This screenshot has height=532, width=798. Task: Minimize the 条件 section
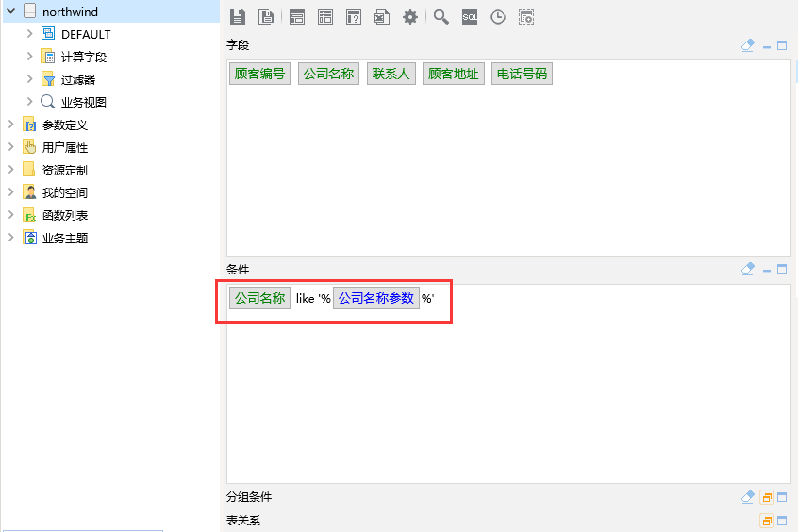[x=767, y=270]
